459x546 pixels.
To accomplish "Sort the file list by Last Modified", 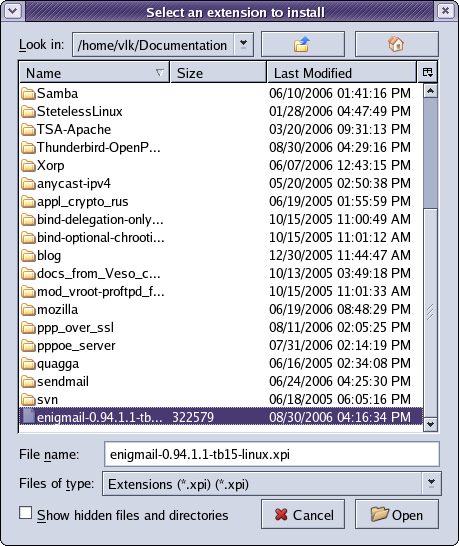I will pyautogui.click(x=342, y=73).
